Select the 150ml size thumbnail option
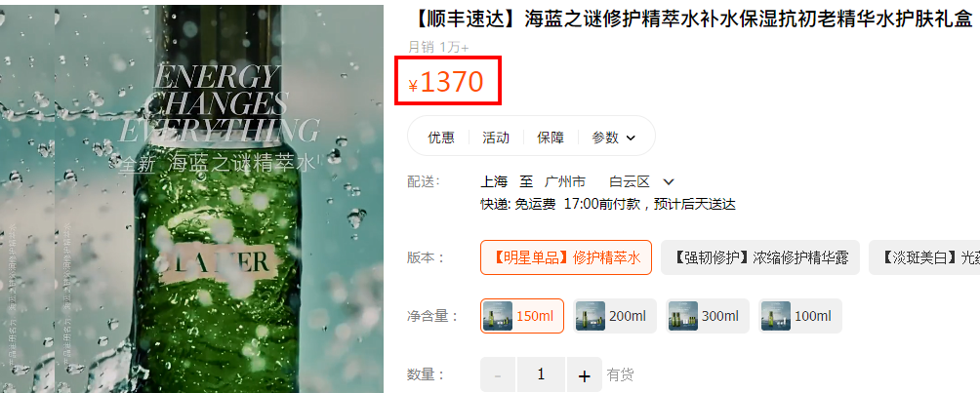 click(x=522, y=316)
